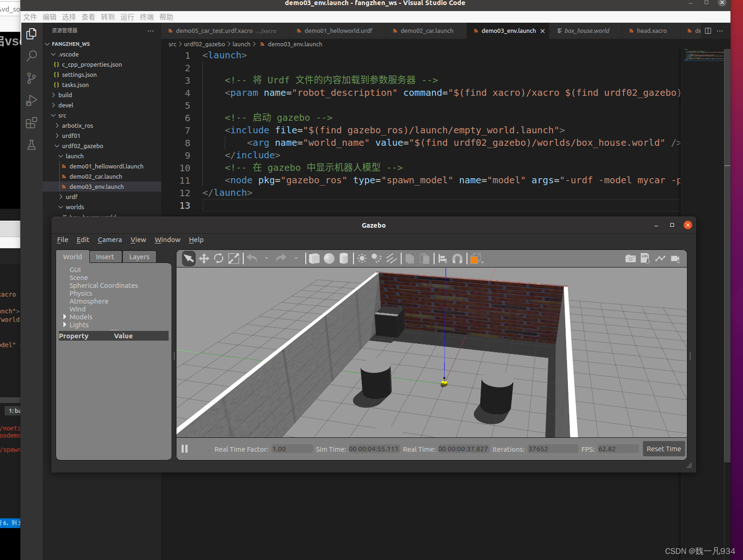Click the Real Time Factor value field

tap(292, 449)
